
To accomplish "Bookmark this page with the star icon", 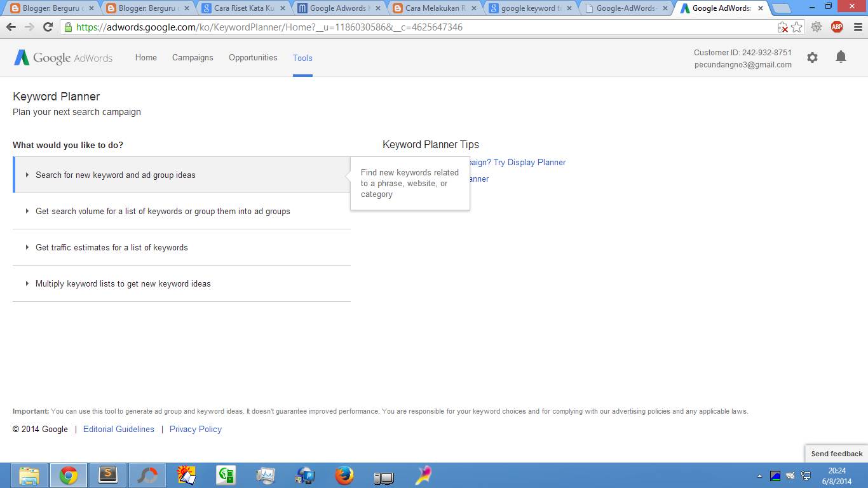I will tap(796, 27).
